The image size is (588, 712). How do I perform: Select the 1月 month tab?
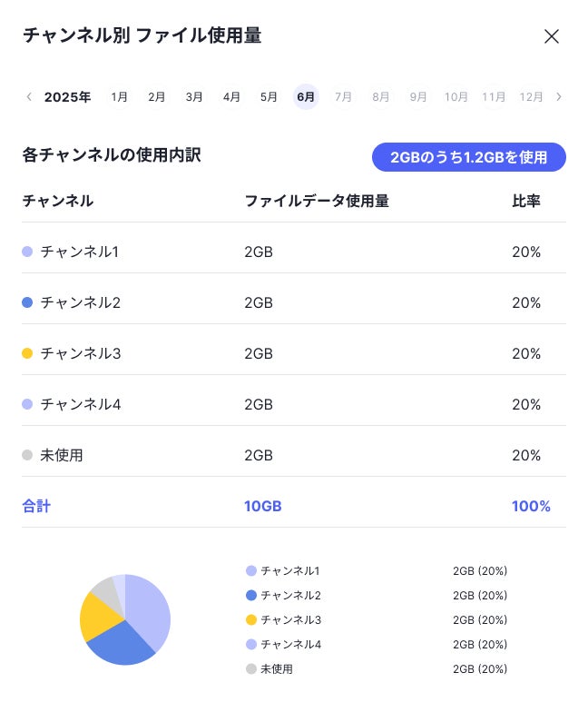119,96
